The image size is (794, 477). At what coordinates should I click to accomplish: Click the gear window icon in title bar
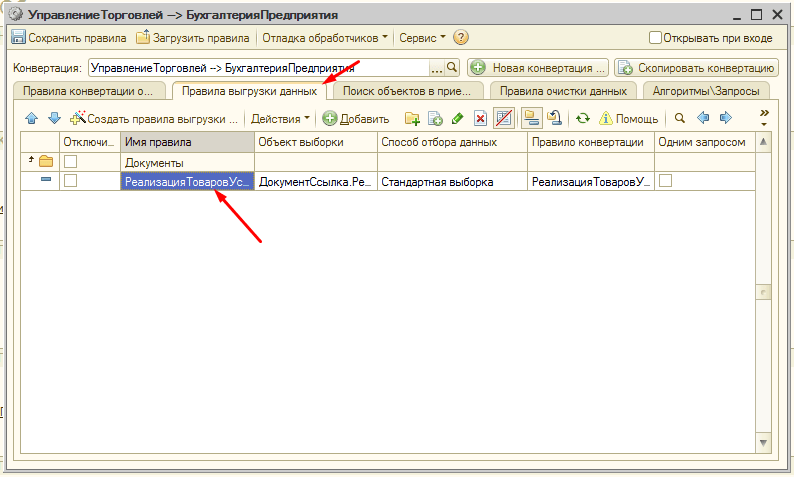click(x=16, y=15)
